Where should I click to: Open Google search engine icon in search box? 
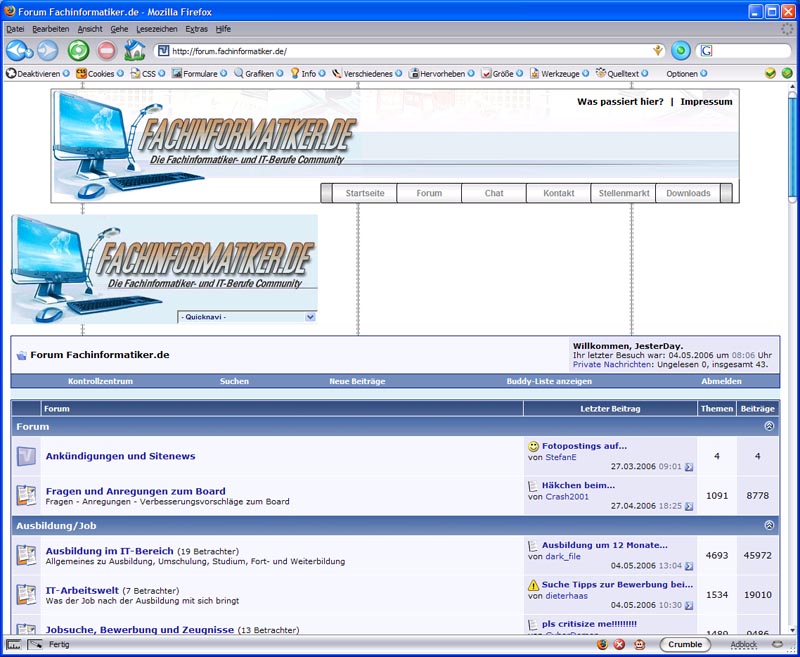(706, 50)
